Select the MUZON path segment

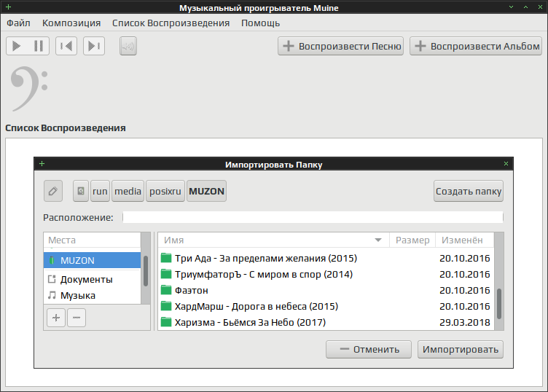pyautogui.click(x=206, y=191)
